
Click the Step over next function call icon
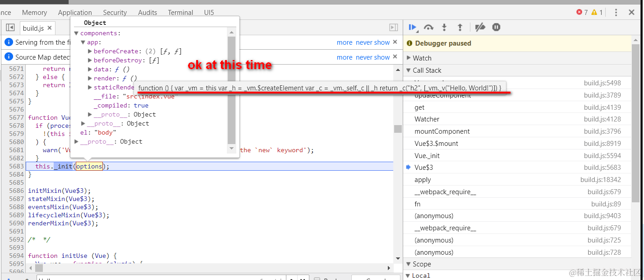pos(428,27)
